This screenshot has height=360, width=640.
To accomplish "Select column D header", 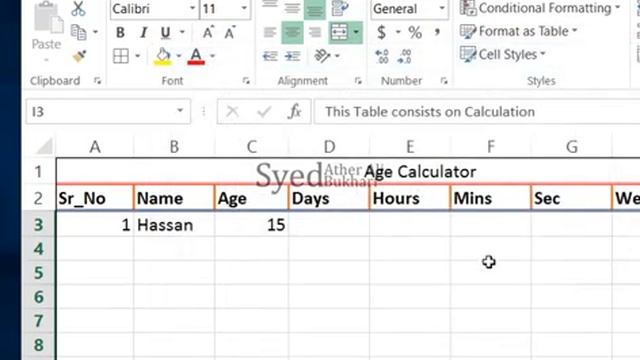I will coord(329,147).
